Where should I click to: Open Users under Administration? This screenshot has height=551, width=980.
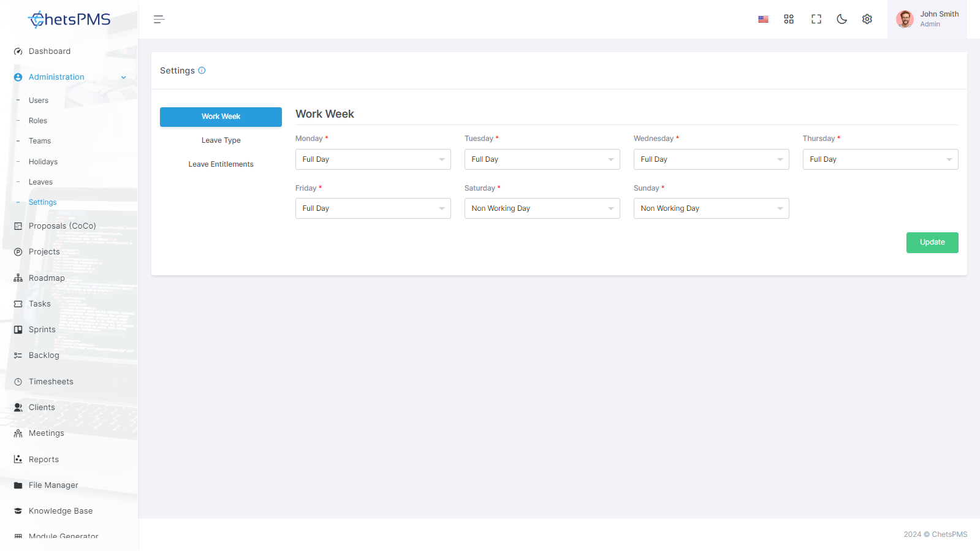(39, 101)
